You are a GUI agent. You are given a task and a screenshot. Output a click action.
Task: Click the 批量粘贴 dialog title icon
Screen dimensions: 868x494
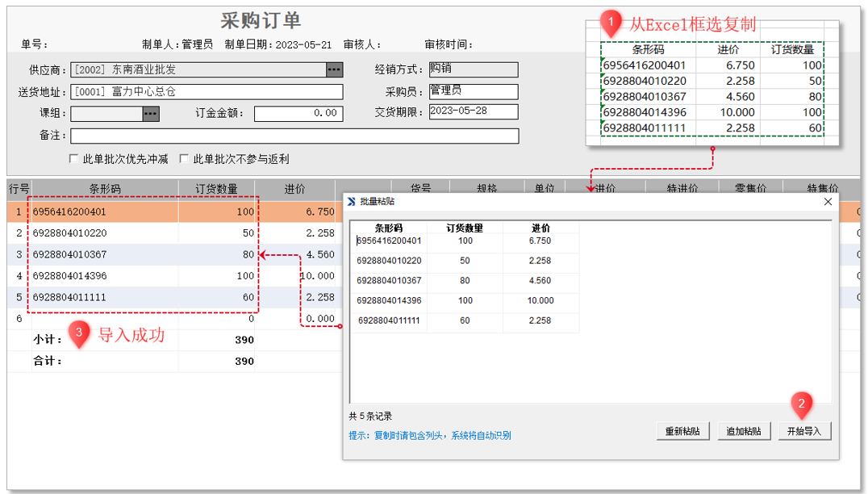(x=352, y=202)
